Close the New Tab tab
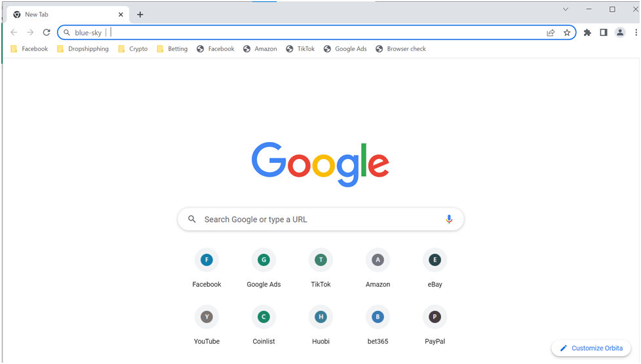Image resolution: width=641 pixels, height=364 pixels. coord(121,14)
